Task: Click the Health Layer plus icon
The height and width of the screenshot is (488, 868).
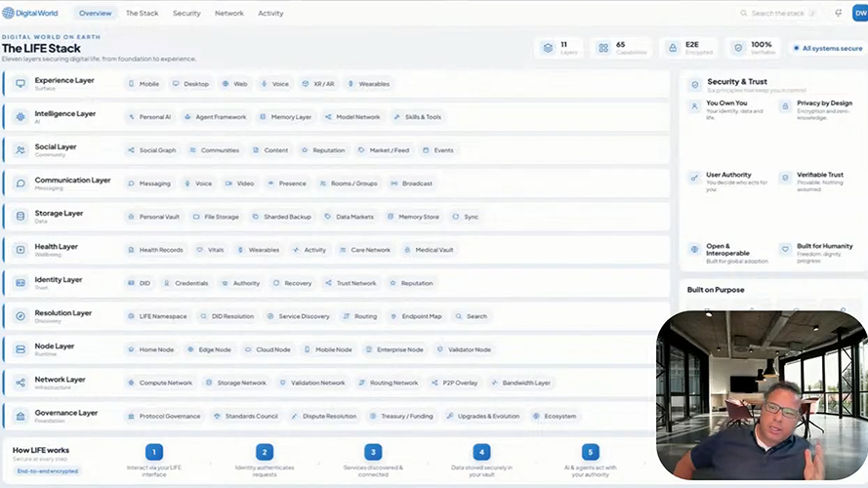Action: [21, 250]
